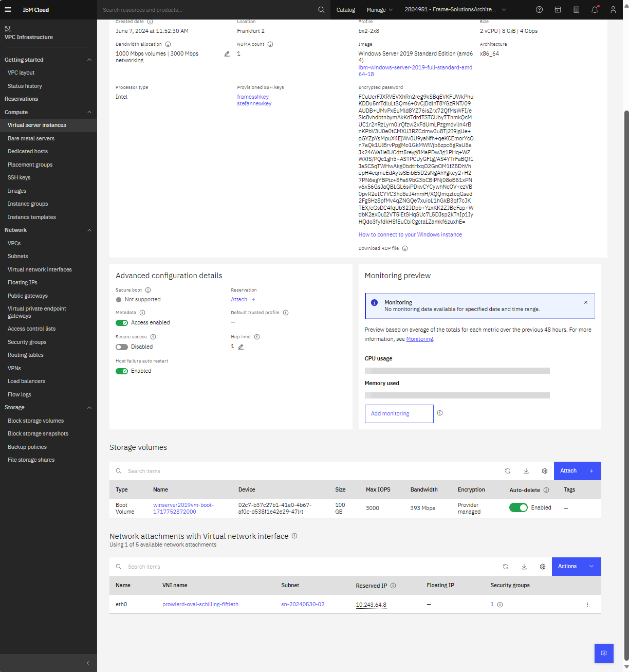This screenshot has width=629, height=672.
Task: Enable Secure access
Action: [122, 347]
